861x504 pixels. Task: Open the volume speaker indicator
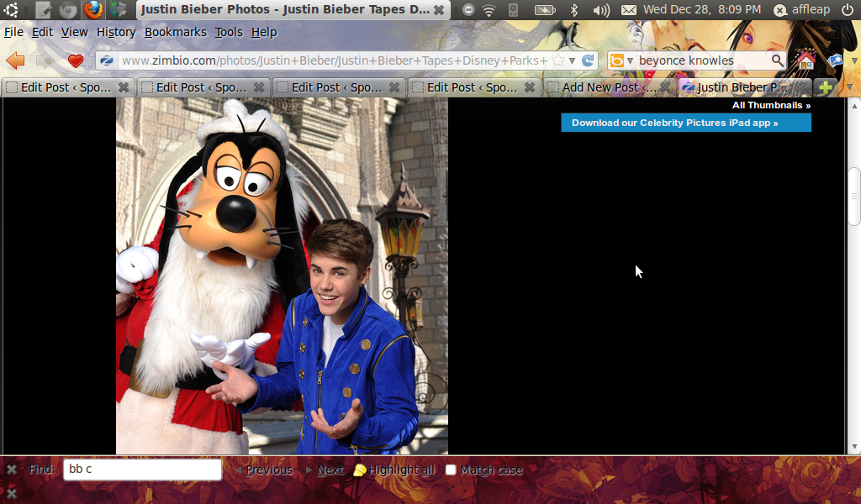(x=601, y=9)
